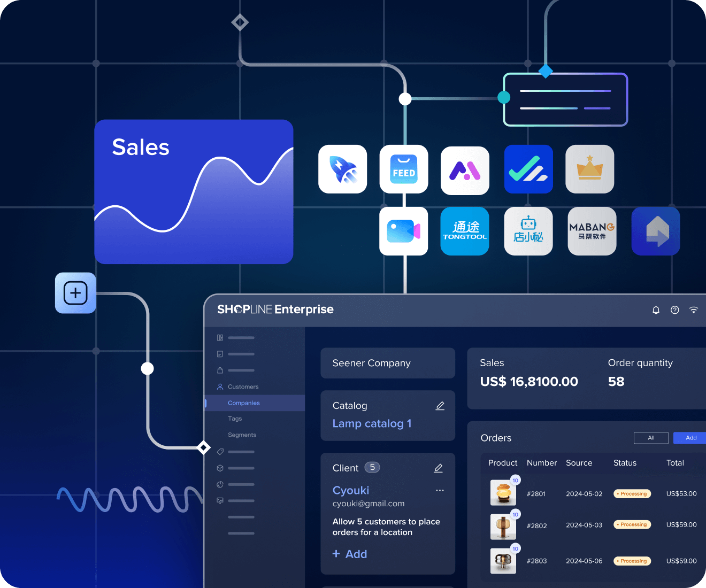Open the gold crown app icon
The width and height of the screenshot is (706, 588).
(x=590, y=169)
